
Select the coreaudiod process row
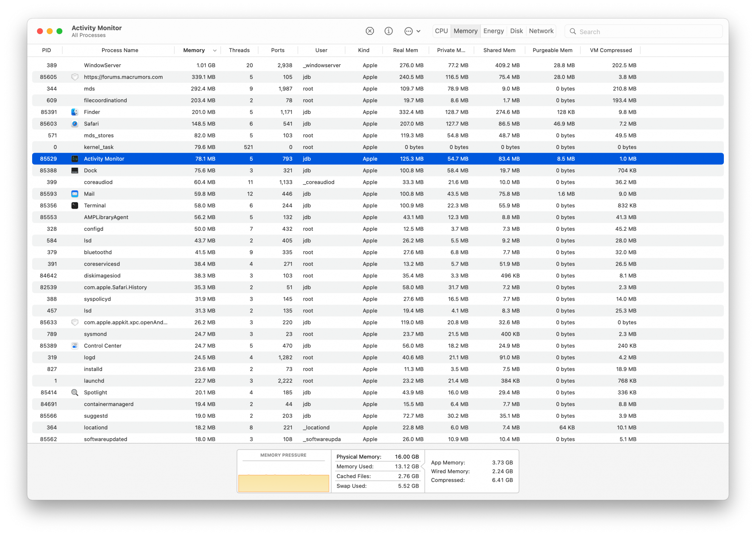(x=378, y=182)
